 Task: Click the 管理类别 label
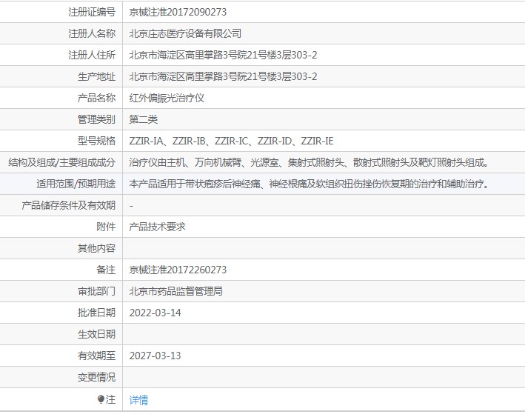tap(96, 119)
